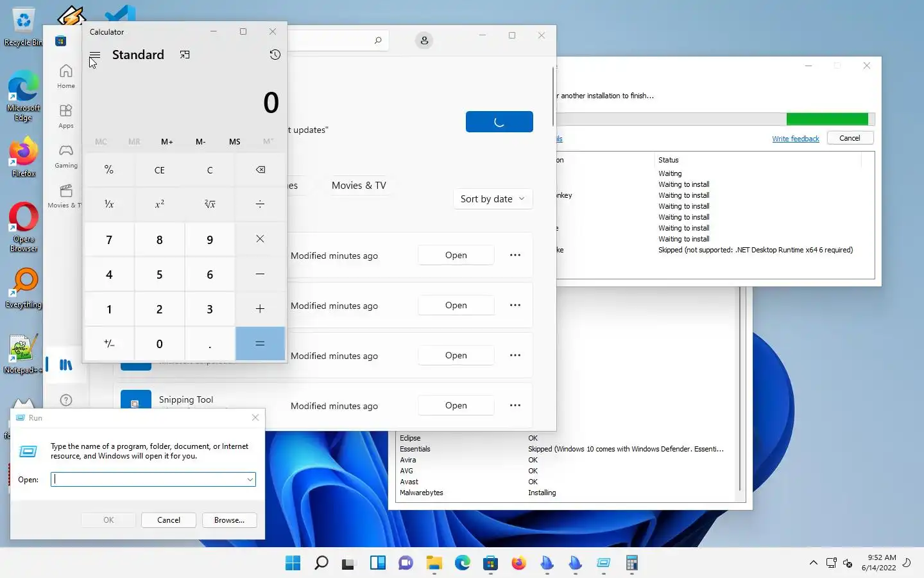Click the decimal point key in Calculator

[210, 344]
